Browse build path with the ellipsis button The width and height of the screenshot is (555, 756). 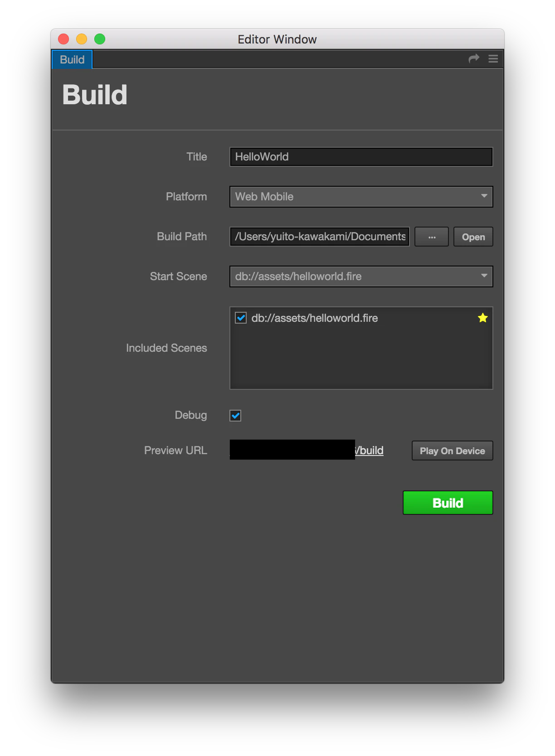pyautogui.click(x=432, y=237)
